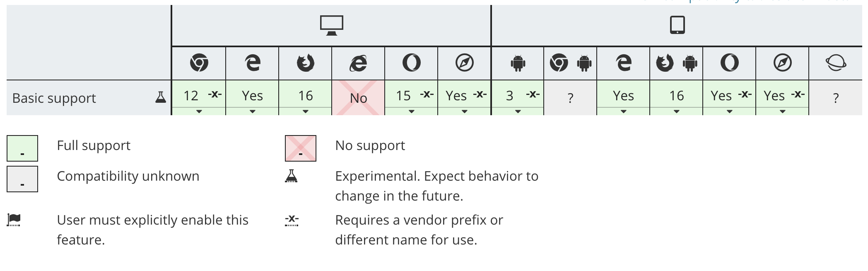
Task: Click the mobile tablet platform icon
Action: pyautogui.click(x=678, y=25)
